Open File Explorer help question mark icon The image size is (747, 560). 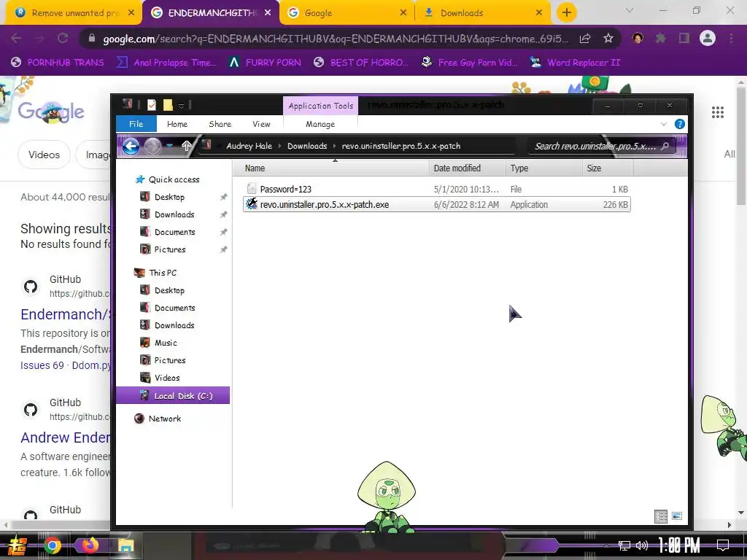tap(679, 124)
